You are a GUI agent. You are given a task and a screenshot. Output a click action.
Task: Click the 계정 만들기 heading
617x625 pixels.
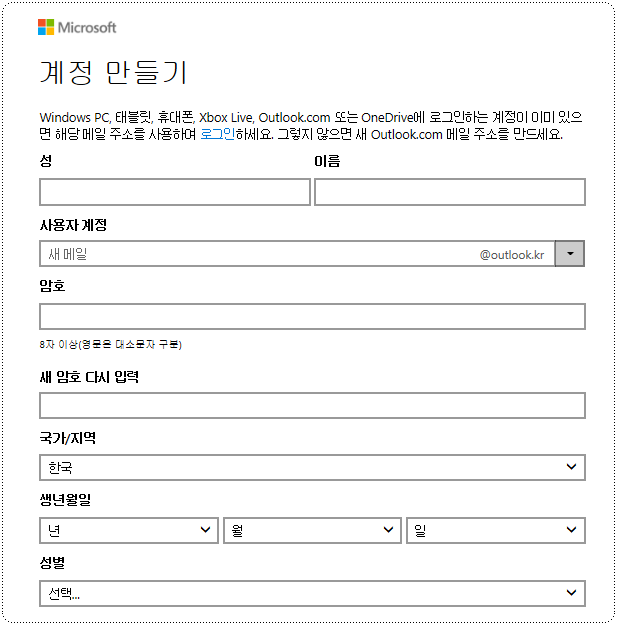(113, 73)
